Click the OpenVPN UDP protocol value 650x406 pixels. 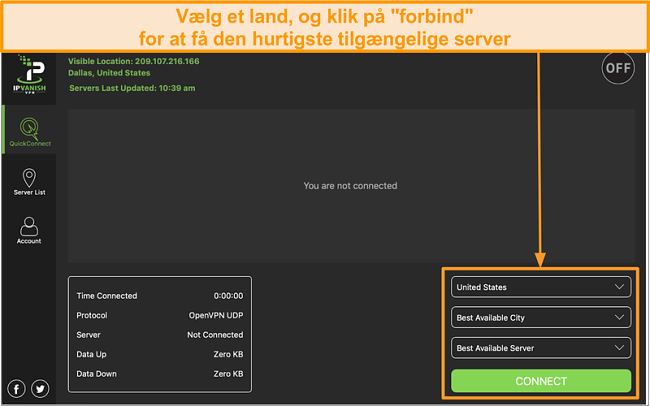point(216,315)
